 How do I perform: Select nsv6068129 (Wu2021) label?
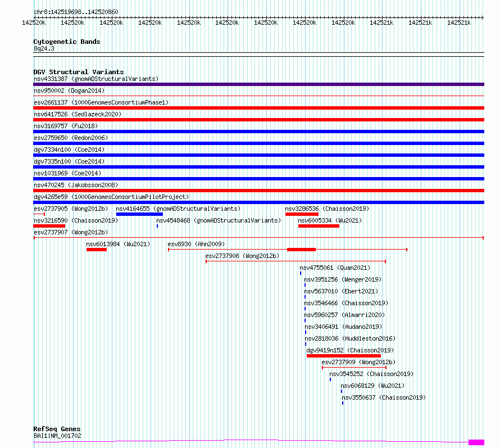click(x=372, y=386)
